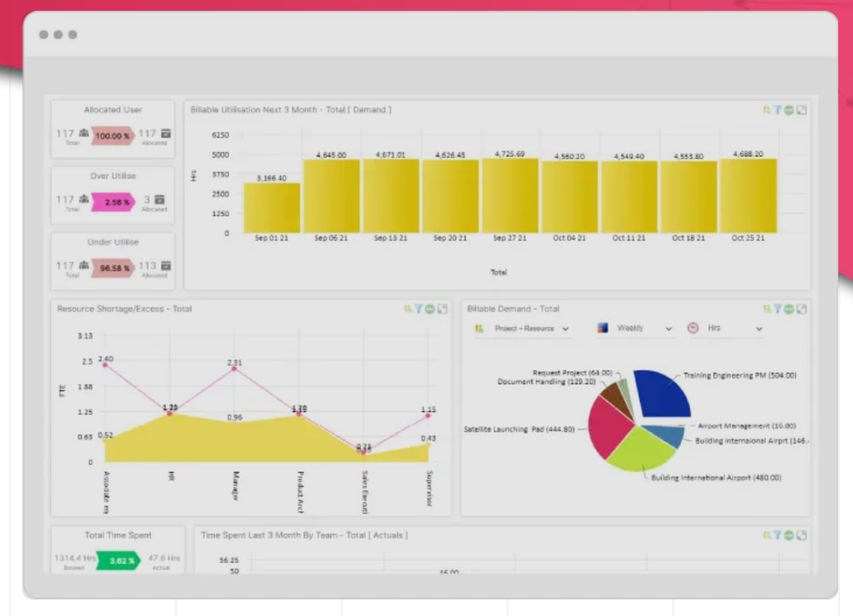The width and height of the screenshot is (853, 616).
Task: Click the "Airport Management (16.00)" pie label
Action: (747, 426)
